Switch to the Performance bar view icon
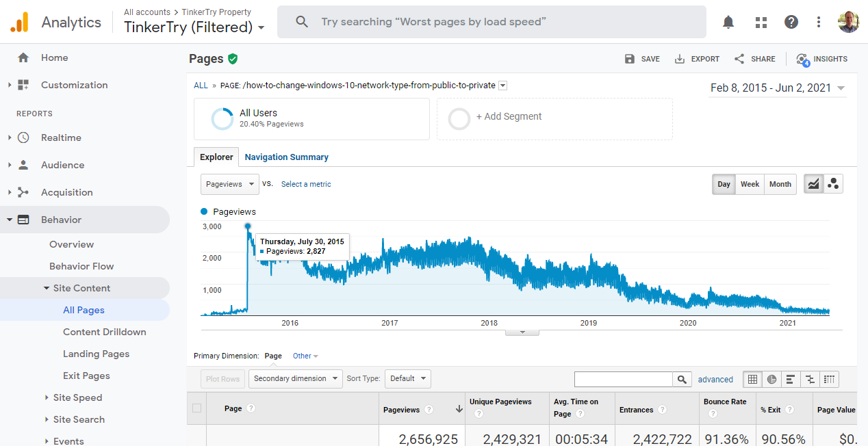Image resolution: width=868 pixels, height=446 pixels. click(791, 379)
